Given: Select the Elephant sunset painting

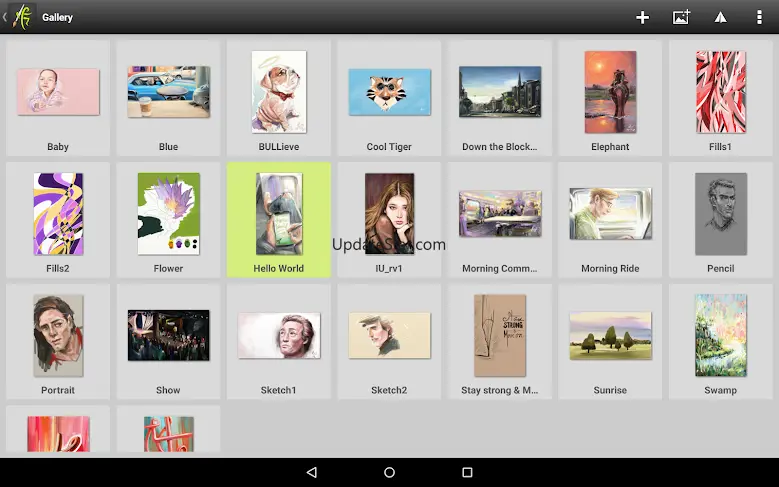Looking at the screenshot, I should click(x=610, y=92).
